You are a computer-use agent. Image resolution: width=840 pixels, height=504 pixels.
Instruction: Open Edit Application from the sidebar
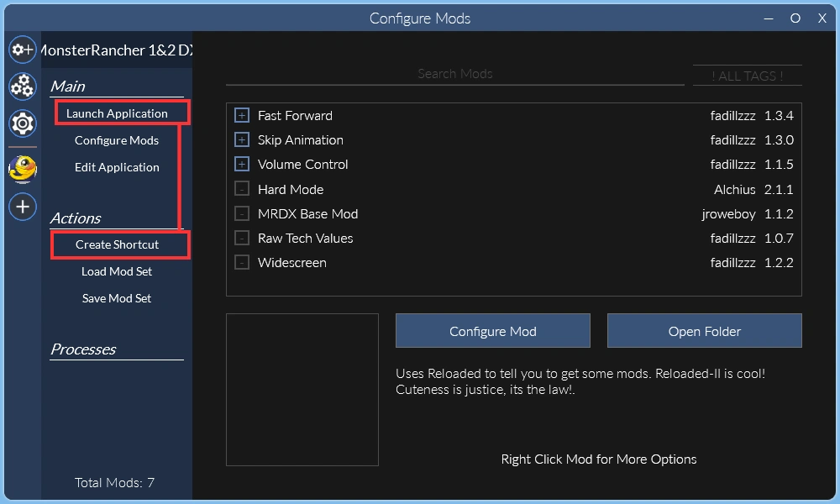(x=117, y=167)
